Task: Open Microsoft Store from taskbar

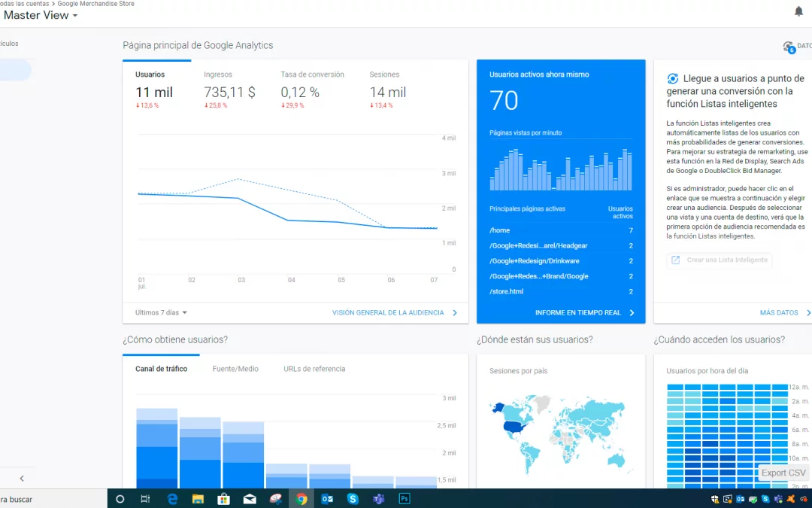Action: point(224,499)
